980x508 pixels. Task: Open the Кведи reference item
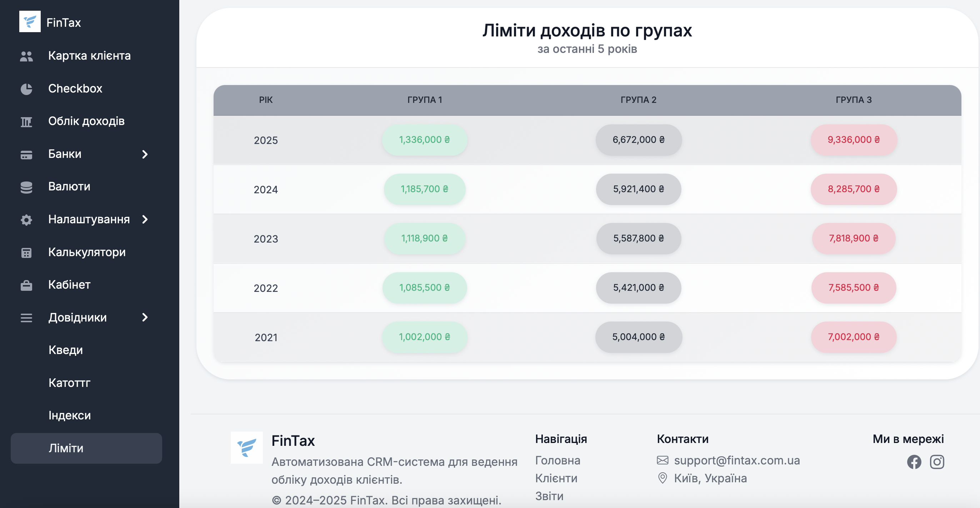pos(65,350)
